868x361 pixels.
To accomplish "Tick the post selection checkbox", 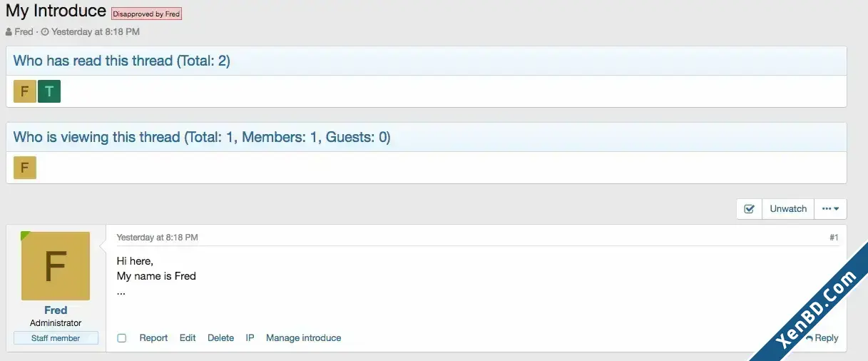I will click(122, 338).
